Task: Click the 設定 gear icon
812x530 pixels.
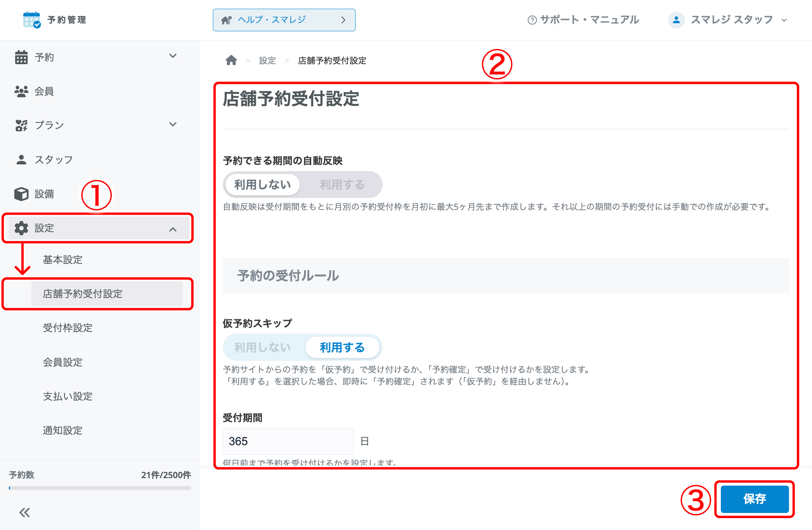Action: click(x=21, y=228)
